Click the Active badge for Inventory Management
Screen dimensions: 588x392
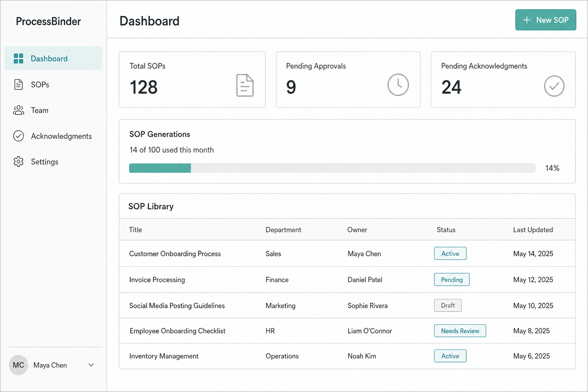pos(450,356)
